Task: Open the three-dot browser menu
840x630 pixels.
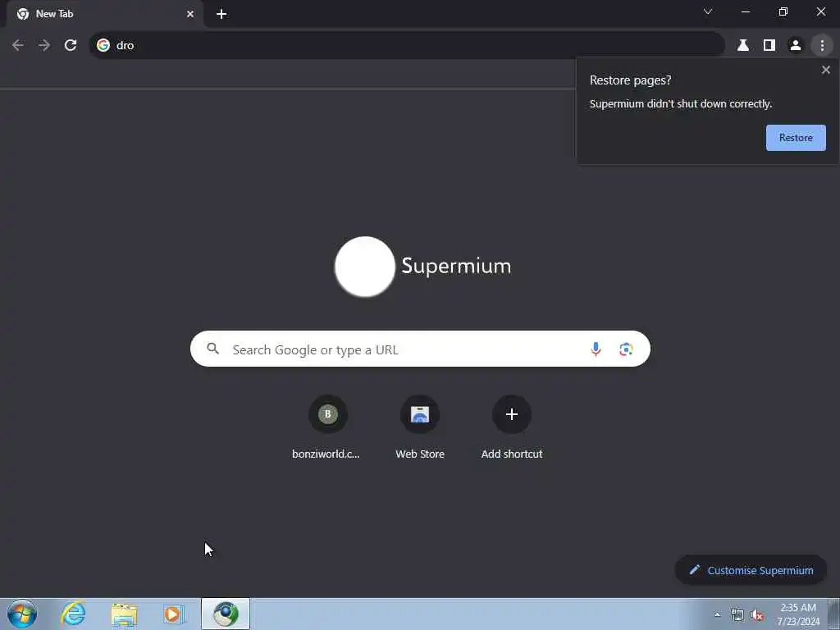Action: pyautogui.click(x=822, y=46)
